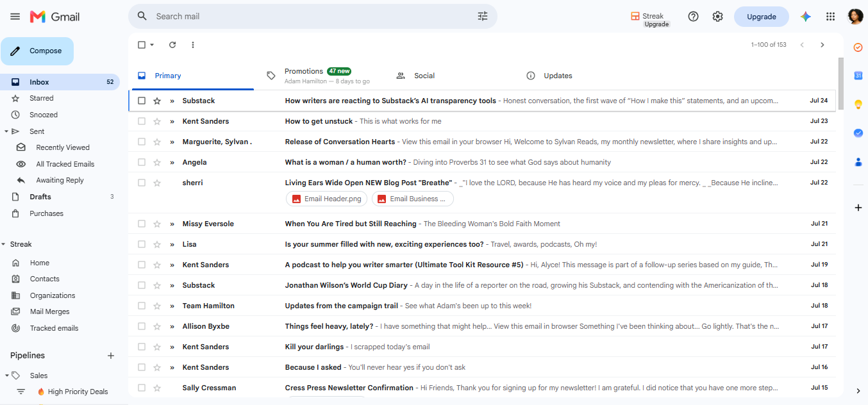
Task: Collapse the Sent folder arrow
Action: tap(5, 131)
